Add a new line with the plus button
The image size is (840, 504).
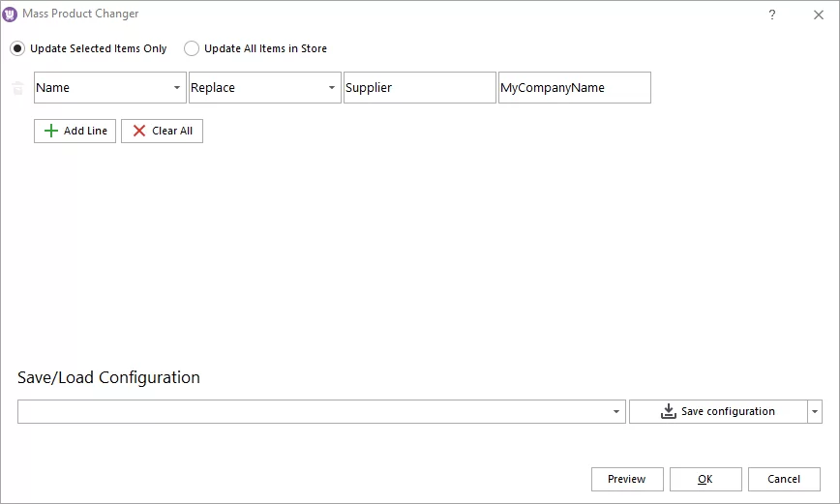click(x=75, y=131)
